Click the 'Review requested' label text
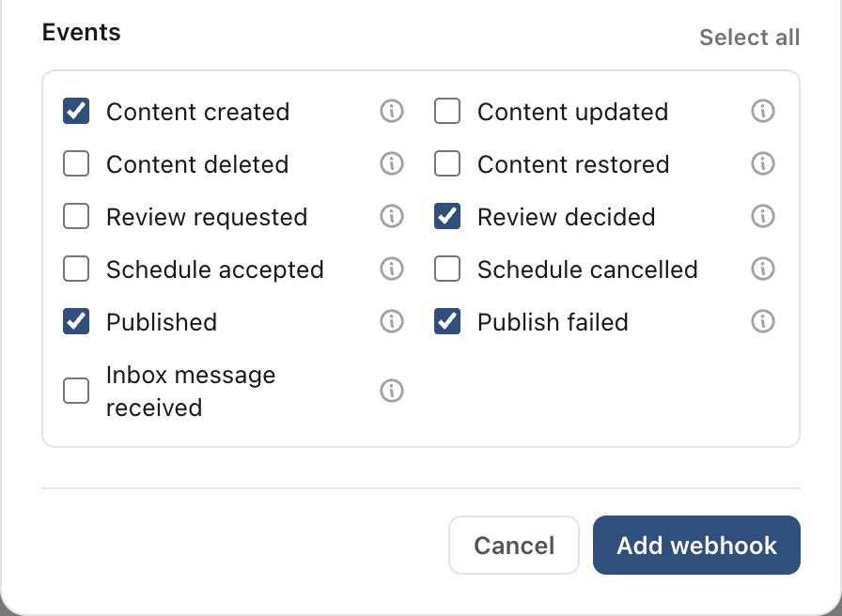Viewport: 842px width, 616px height. [207, 217]
